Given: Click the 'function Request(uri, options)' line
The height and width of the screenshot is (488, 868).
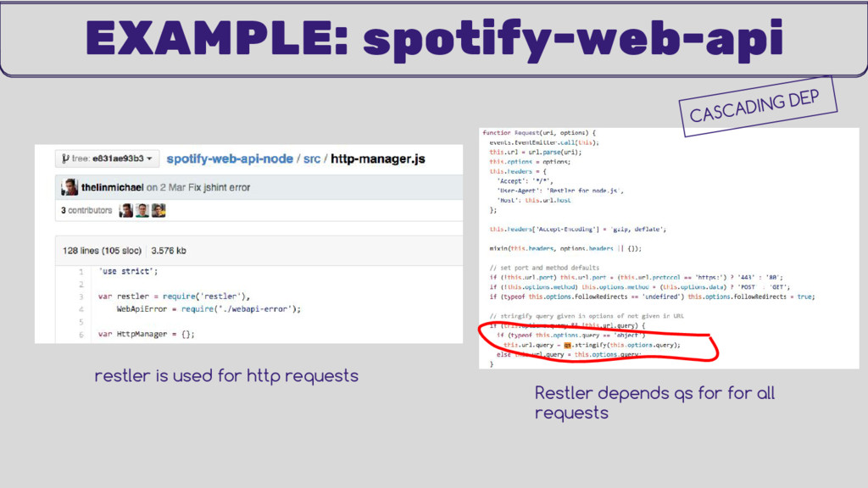Looking at the screenshot, I should pos(539,133).
